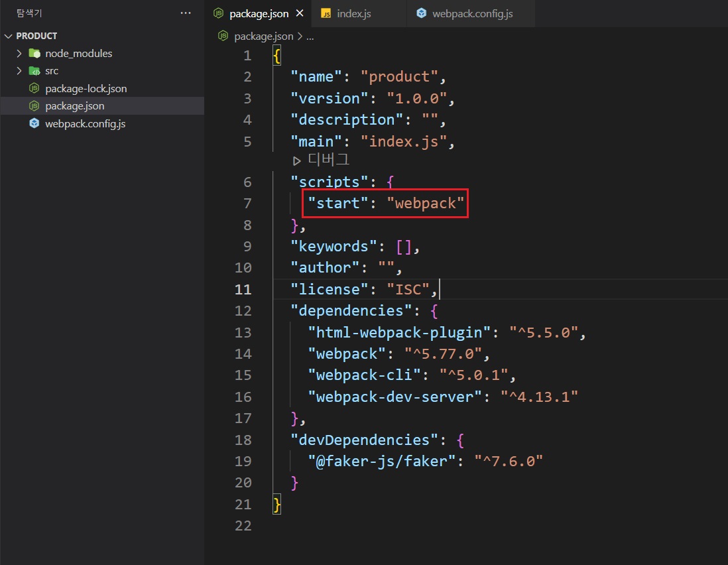The height and width of the screenshot is (565, 728).
Task: Click the "^4.13.1" version value
Action: pyautogui.click(x=539, y=397)
